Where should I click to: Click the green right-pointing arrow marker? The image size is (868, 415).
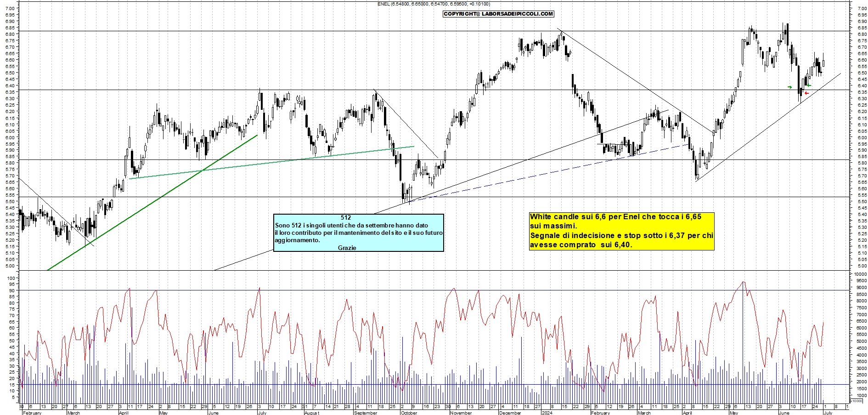click(789, 87)
